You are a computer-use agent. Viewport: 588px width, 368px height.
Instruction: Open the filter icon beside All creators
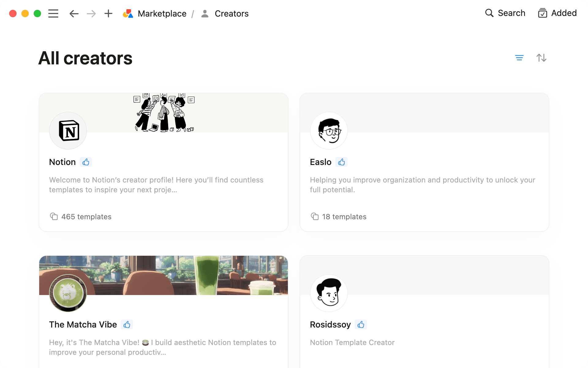(x=519, y=58)
